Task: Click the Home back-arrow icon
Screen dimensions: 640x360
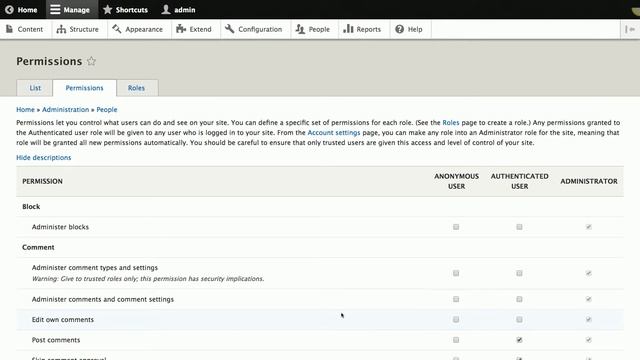Action: point(9,9)
